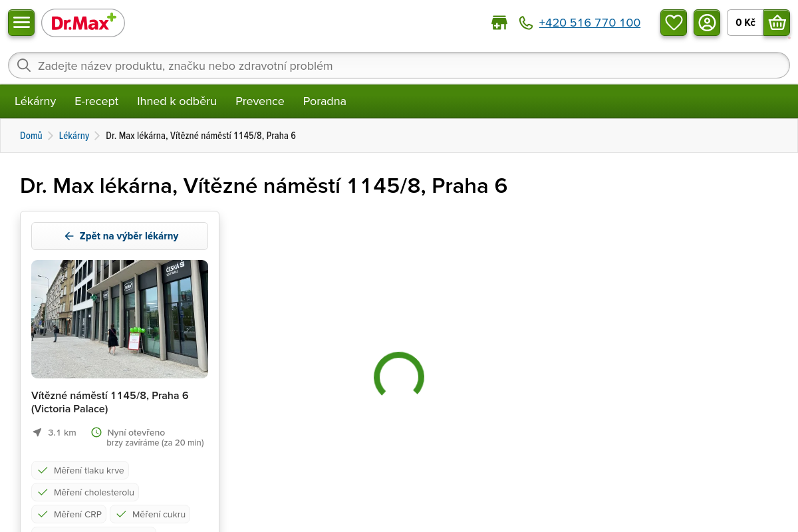Image resolution: width=798 pixels, height=532 pixels.
Task: Open the E-recept menu item
Action: 96,101
